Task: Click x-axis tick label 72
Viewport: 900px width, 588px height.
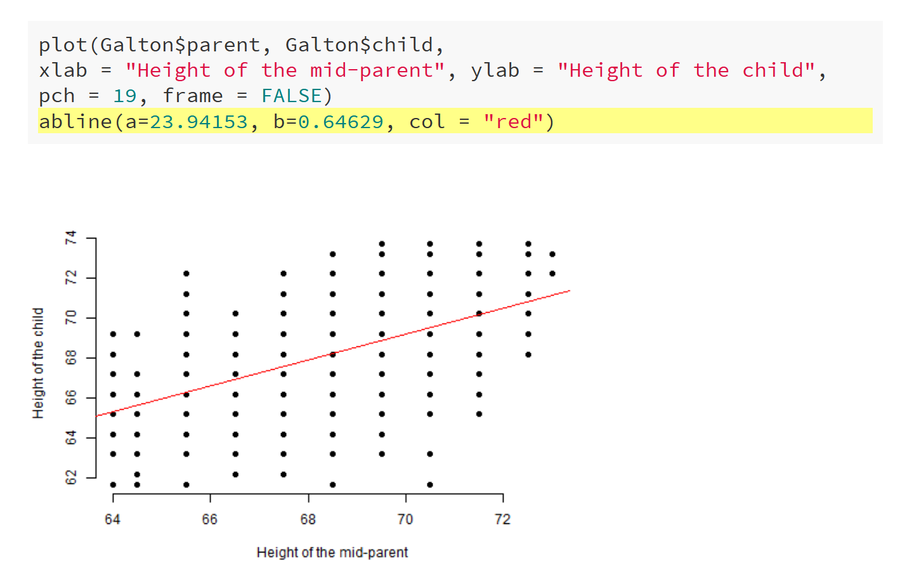Action: click(502, 519)
